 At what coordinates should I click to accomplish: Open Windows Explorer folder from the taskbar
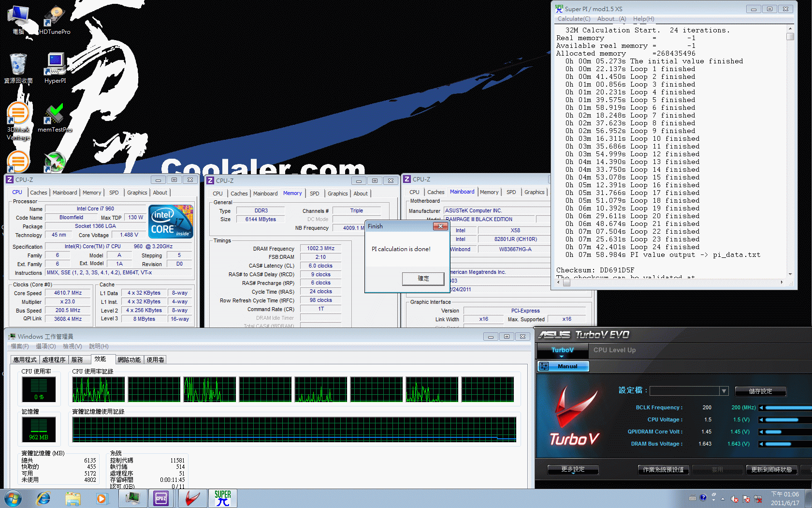coord(73,498)
